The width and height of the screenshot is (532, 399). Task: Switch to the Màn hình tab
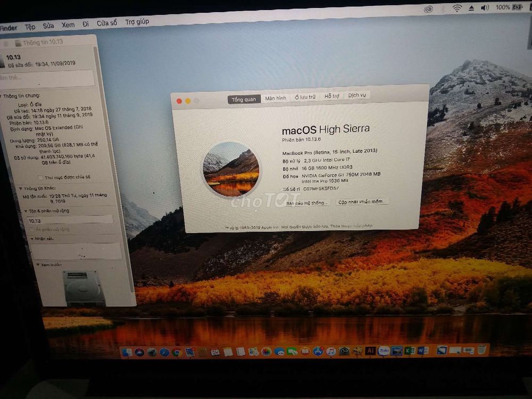click(276, 98)
